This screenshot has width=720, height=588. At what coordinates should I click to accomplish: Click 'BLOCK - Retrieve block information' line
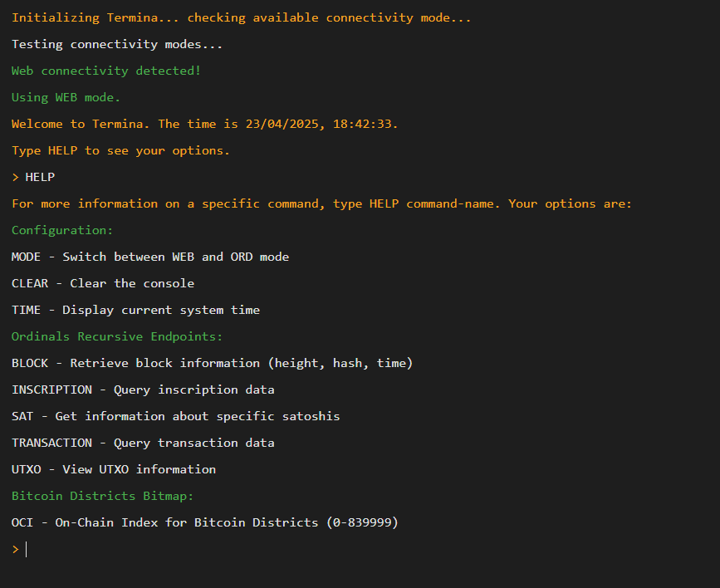pos(212,364)
